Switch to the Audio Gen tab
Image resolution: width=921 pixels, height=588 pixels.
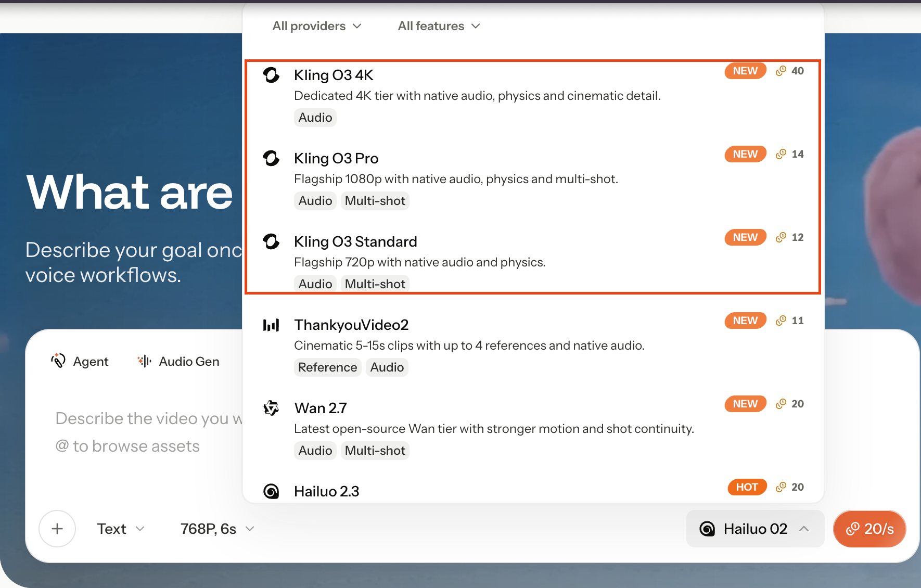point(178,361)
